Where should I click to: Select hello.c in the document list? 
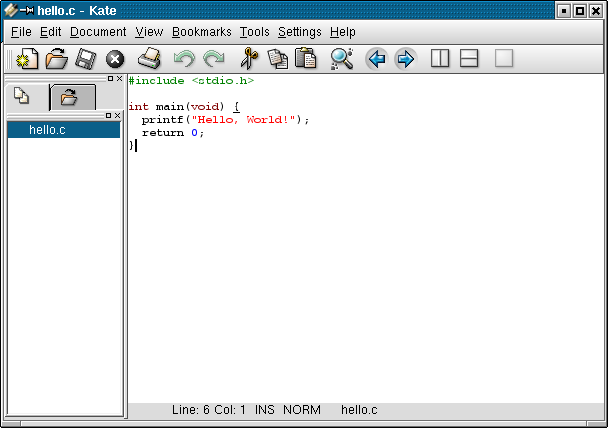tap(64, 130)
